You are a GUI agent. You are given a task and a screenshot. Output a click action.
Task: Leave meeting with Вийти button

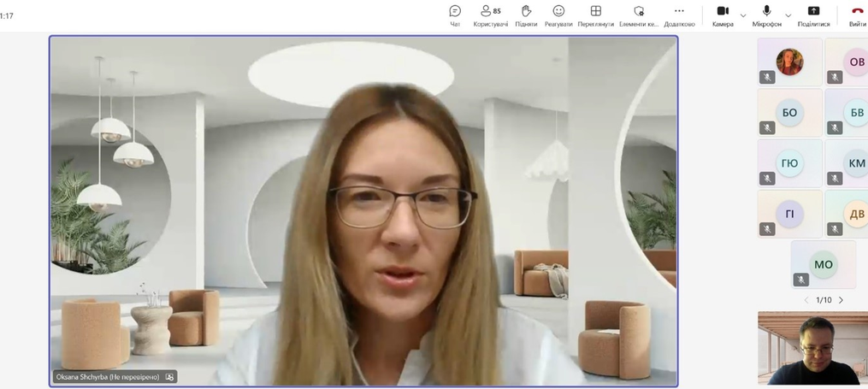coord(858,15)
